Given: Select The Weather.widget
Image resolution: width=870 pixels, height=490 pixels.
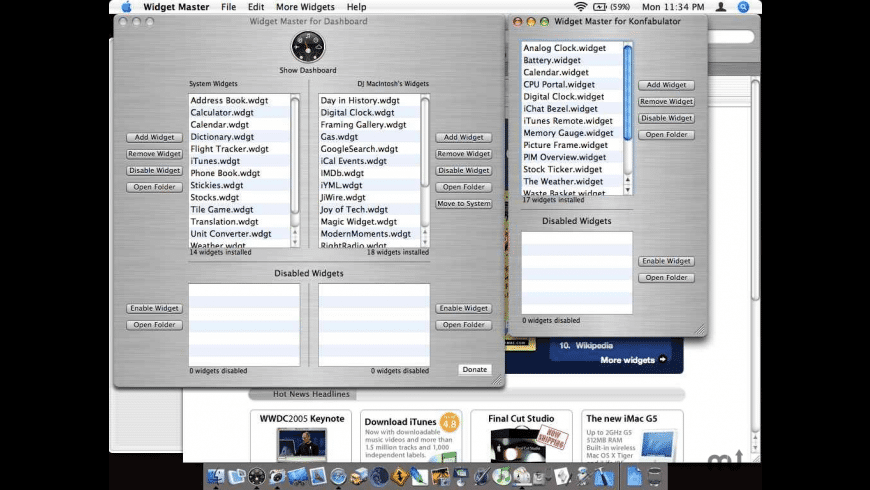Looking at the screenshot, I should point(572,181).
